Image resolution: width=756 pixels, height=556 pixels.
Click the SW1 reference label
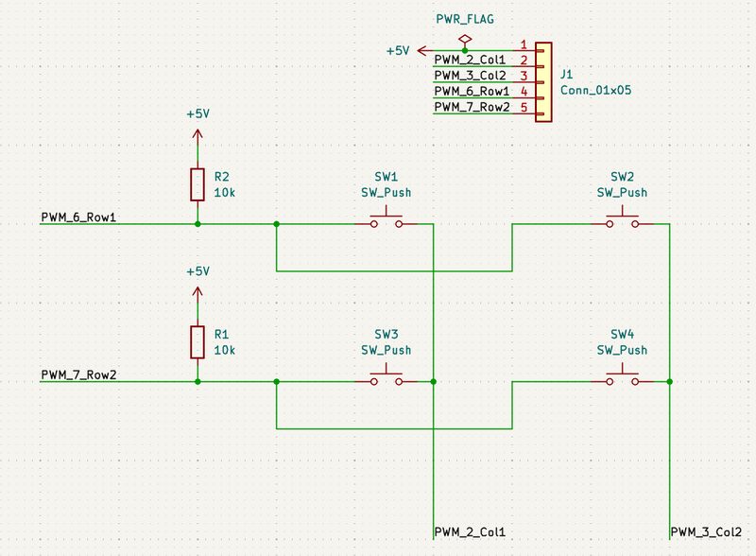387,177
